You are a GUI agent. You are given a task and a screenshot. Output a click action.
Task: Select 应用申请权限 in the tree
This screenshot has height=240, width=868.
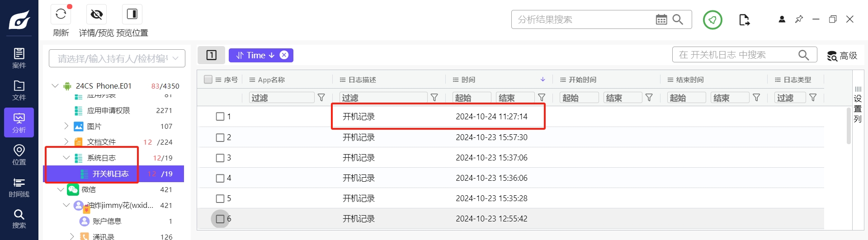click(x=108, y=110)
